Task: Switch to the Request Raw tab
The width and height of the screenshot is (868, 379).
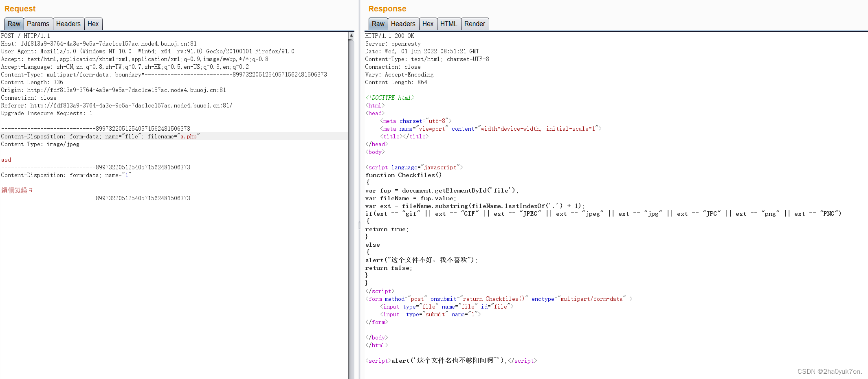Action: tap(14, 24)
